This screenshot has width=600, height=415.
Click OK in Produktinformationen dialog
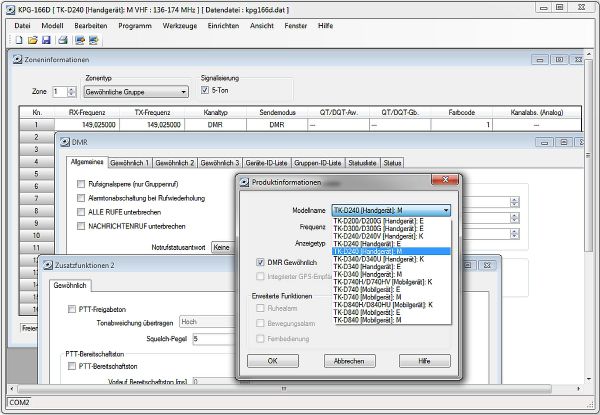coord(273,361)
